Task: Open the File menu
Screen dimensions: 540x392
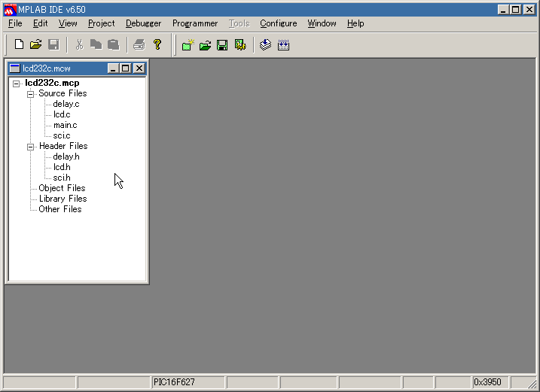Action: click(x=15, y=23)
